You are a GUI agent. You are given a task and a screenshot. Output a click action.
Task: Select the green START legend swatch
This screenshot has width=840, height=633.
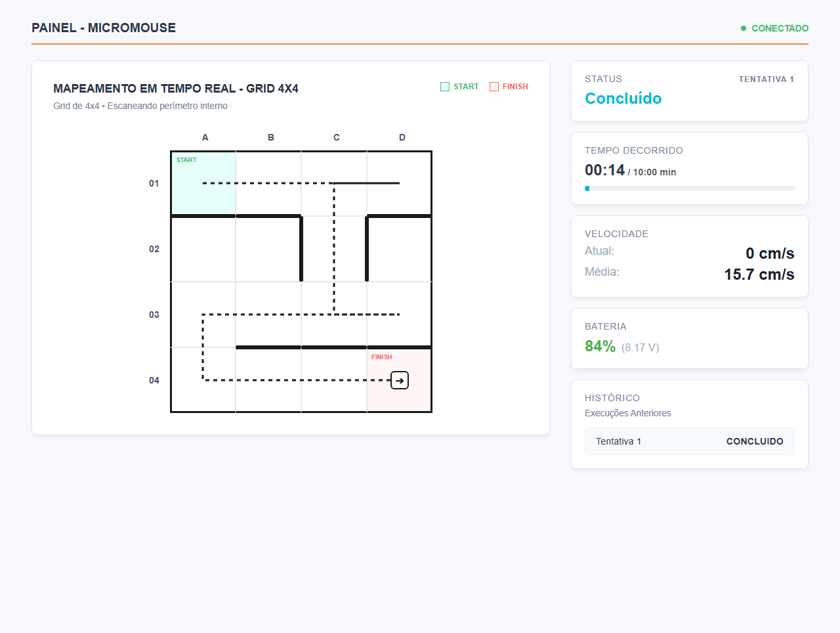pyautogui.click(x=445, y=87)
